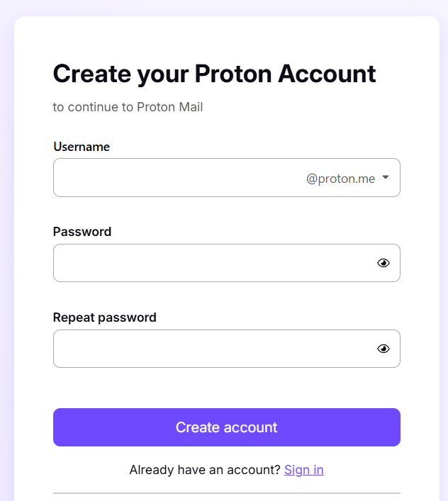Click the "to continue to Proton Mail" subtitle
448x501 pixels.
click(128, 108)
